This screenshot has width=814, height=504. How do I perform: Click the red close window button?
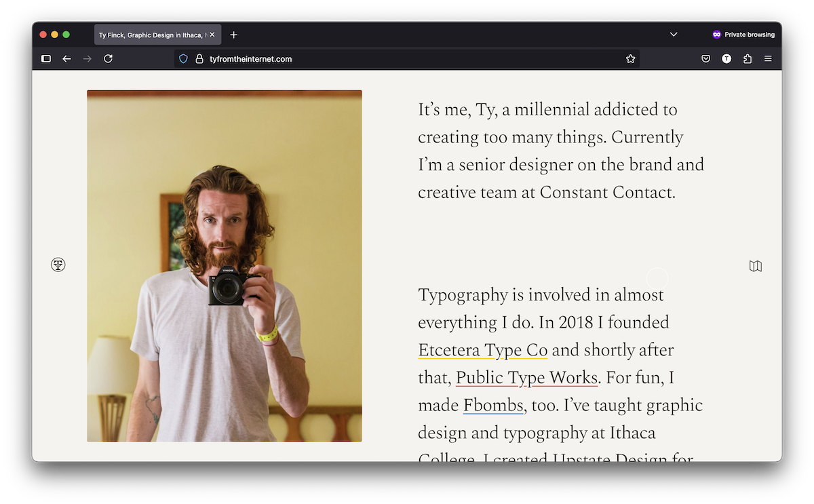tap(43, 35)
